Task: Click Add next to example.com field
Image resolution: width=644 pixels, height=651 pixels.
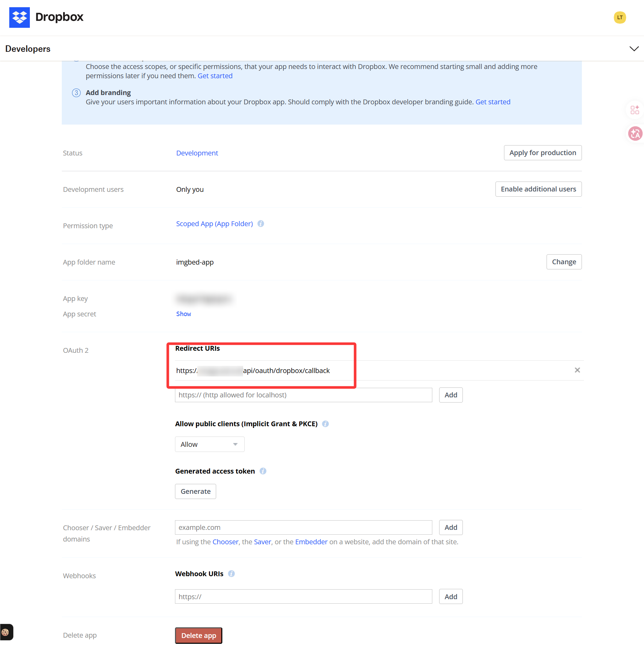Action: [x=451, y=527]
